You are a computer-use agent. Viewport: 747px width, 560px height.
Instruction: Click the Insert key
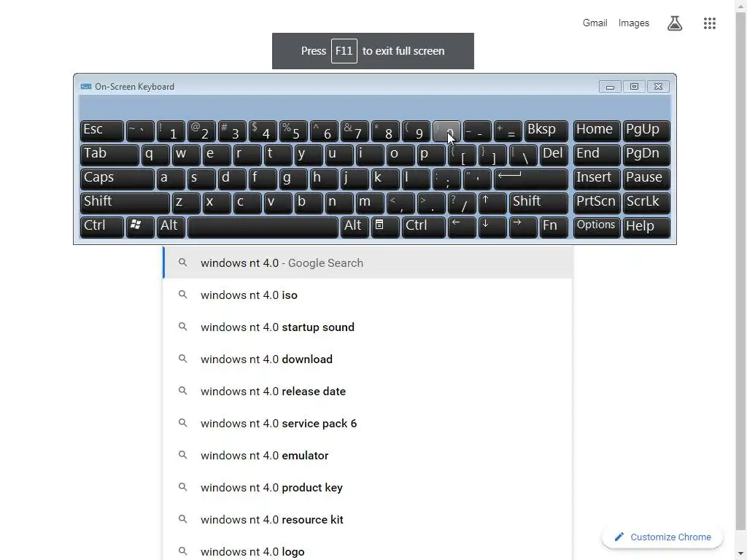(x=597, y=179)
